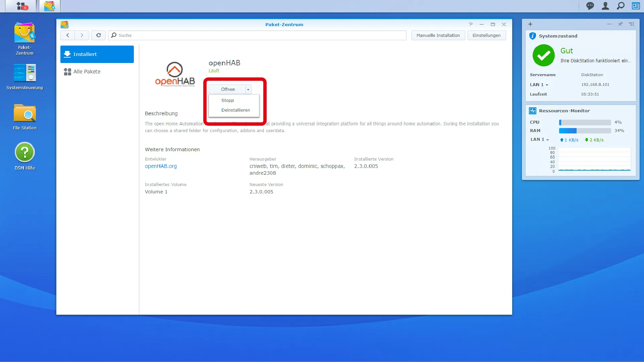Maximize the Paket-Zentrum window
The height and width of the screenshot is (362, 644).
click(x=493, y=24)
